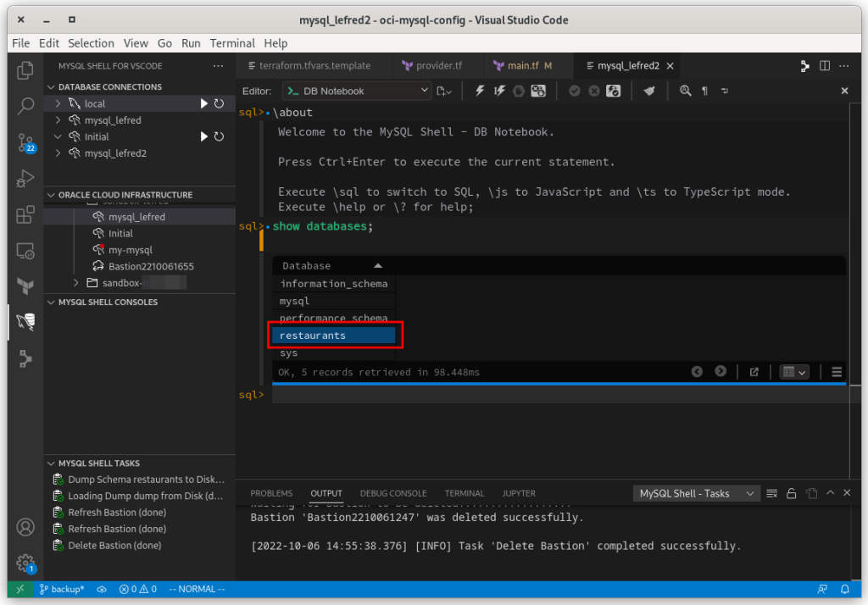Open result in external view via arrow icon

754,371
